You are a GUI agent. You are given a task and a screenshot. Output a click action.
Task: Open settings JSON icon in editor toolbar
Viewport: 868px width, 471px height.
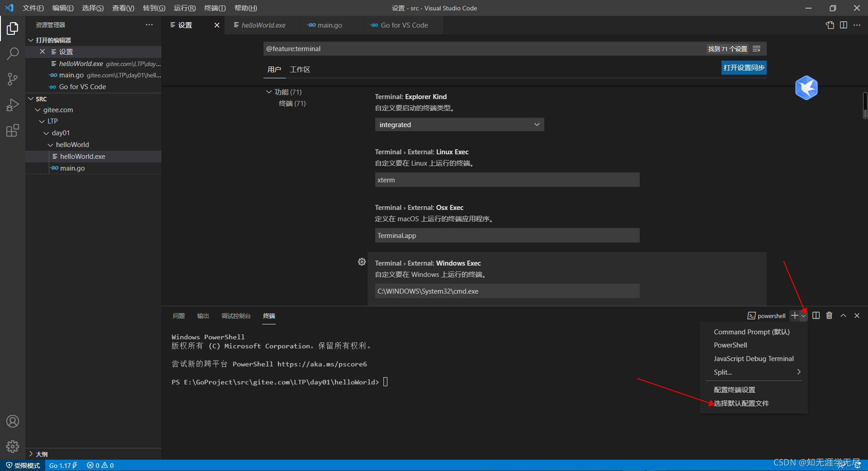(830, 25)
